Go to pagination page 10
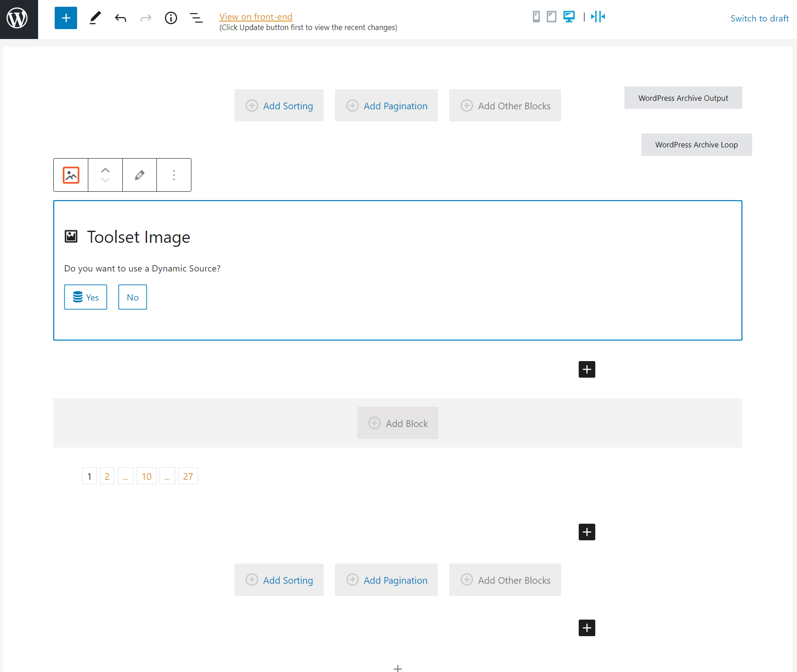The height and width of the screenshot is (672, 797). [147, 476]
